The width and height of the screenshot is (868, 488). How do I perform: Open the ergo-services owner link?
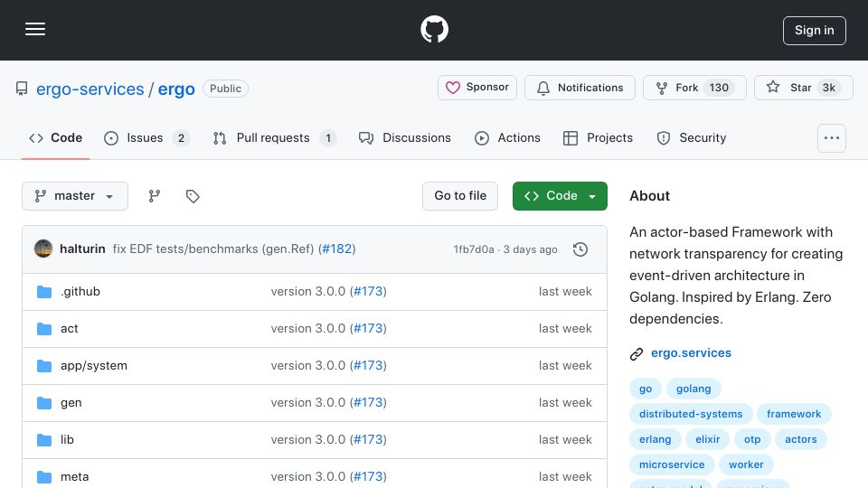(x=90, y=89)
